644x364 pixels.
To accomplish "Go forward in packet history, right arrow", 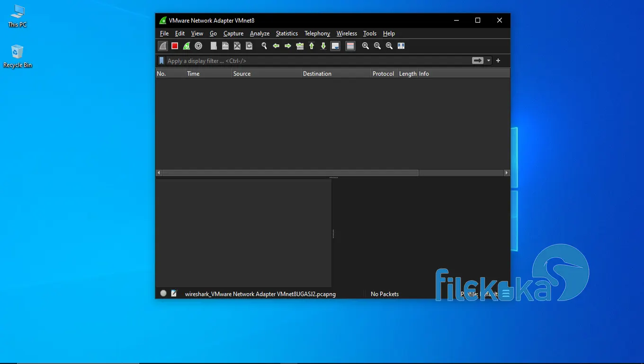I will click(x=288, y=46).
